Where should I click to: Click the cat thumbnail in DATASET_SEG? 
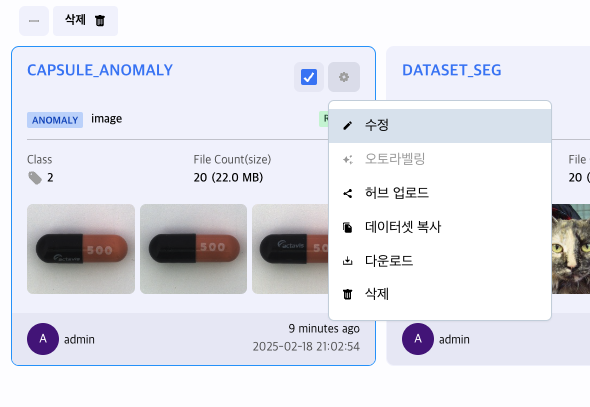click(571, 249)
